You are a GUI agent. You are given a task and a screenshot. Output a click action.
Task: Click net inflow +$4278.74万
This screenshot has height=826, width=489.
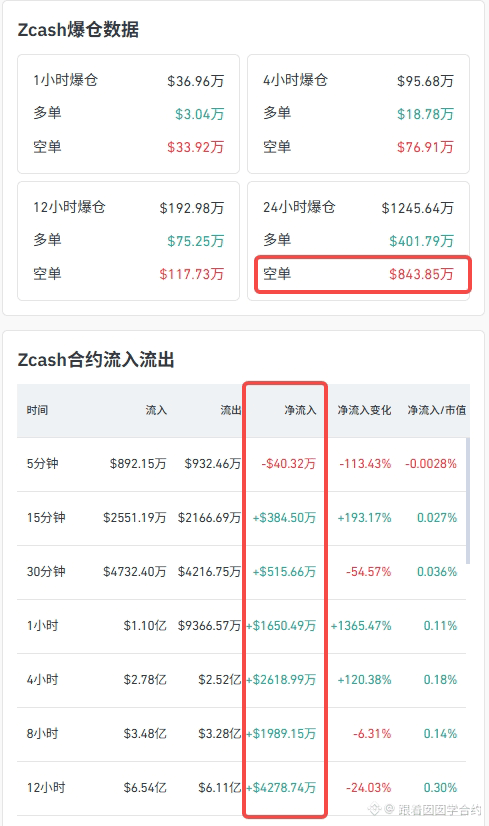tap(281, 788)
